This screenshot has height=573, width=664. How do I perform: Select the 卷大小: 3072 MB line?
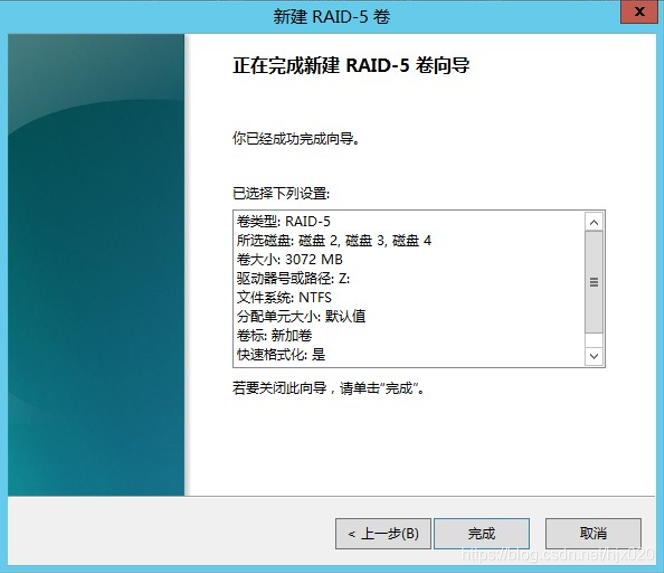(289, 259)
